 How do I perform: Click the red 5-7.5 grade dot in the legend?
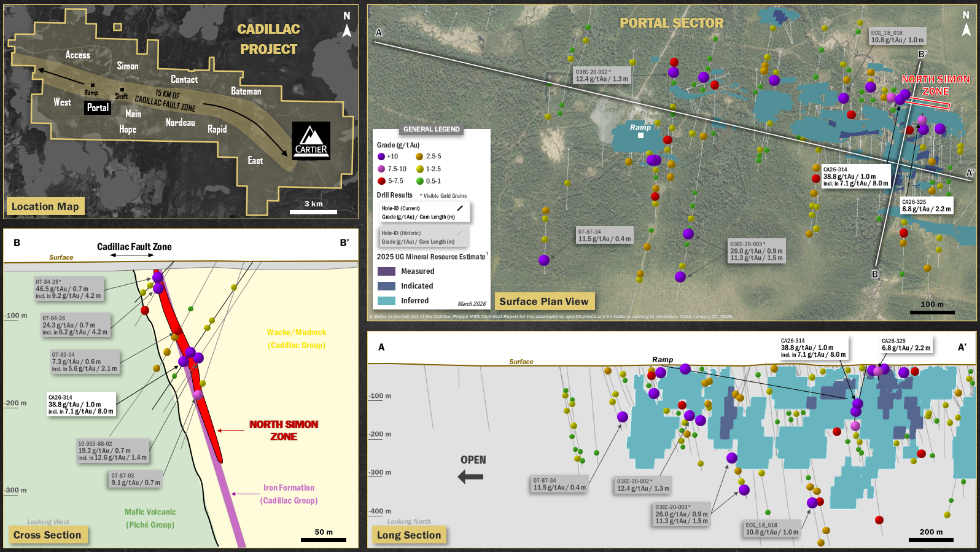(381, 181)
